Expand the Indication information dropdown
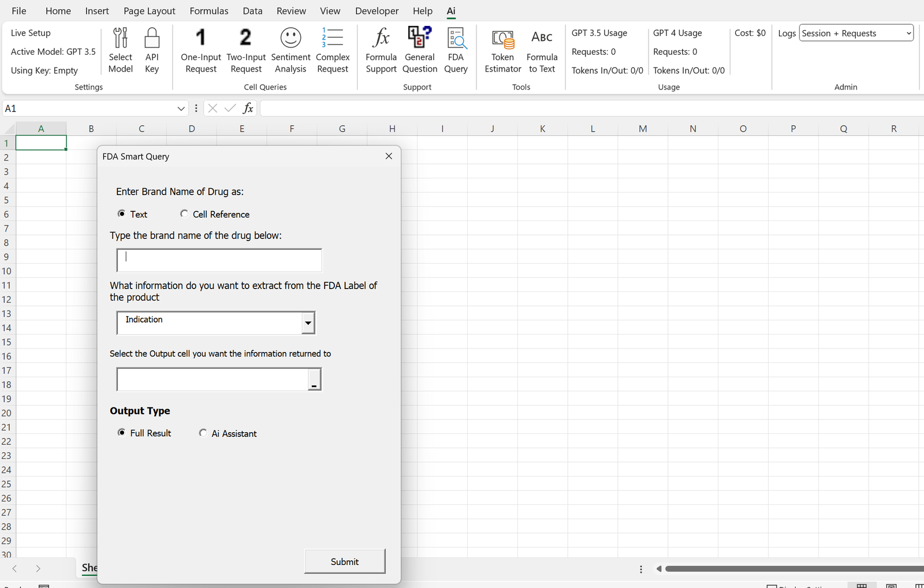Screen dimensions: 924x588 (x=308, y=323)
